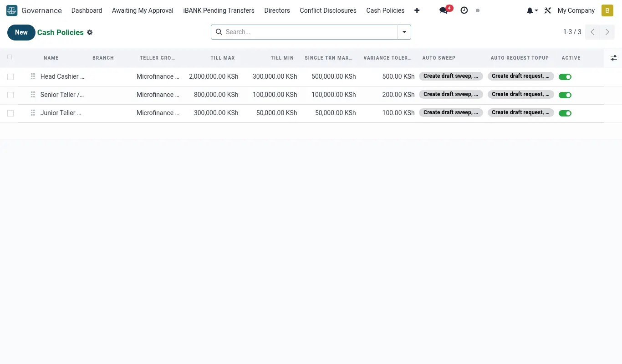The width and height of the screenshot is (622, 364).
Task: Open the activities clock icon
Action: point(464,10)
